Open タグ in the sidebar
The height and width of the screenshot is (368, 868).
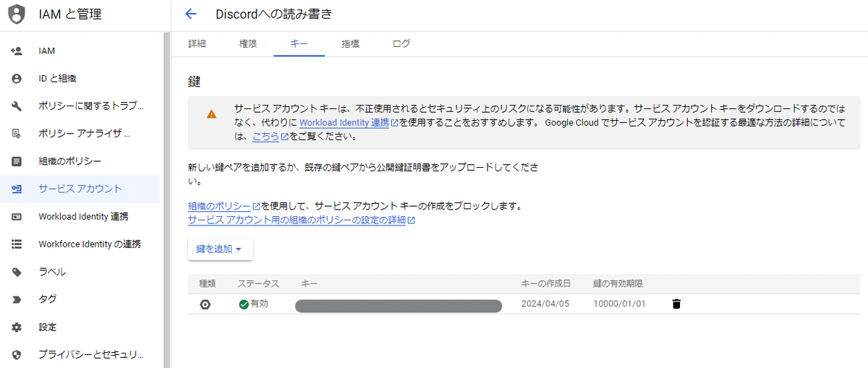(80, 299)
